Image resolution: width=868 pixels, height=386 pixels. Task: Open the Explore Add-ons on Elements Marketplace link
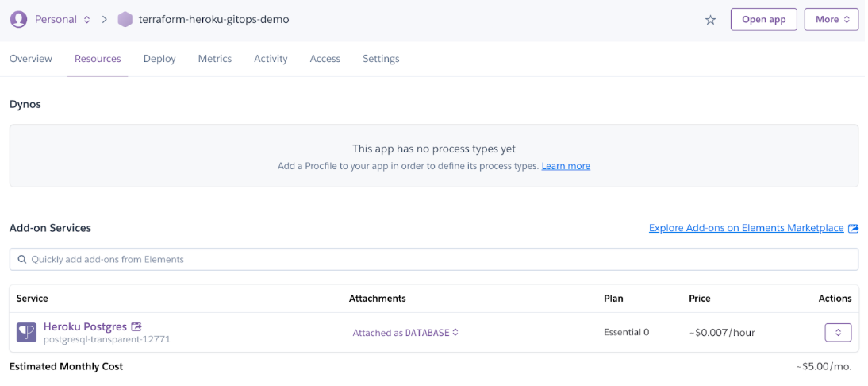pos(747,228)
